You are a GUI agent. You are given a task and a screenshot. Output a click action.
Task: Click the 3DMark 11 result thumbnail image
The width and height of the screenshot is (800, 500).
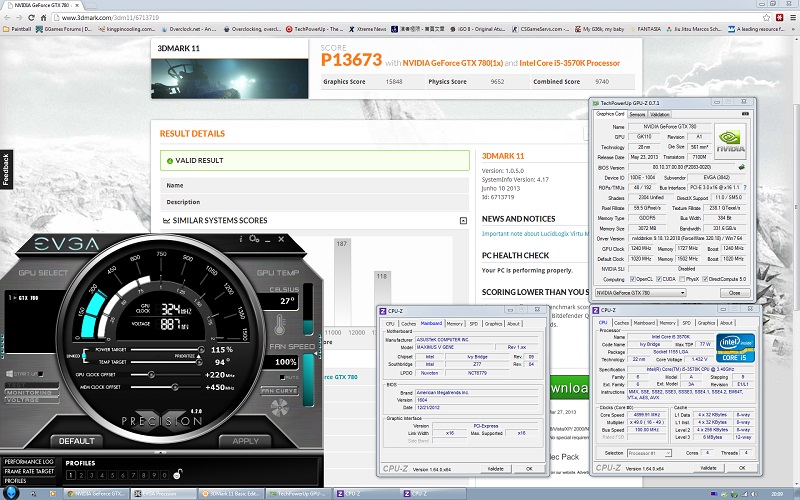pos(230,79)
